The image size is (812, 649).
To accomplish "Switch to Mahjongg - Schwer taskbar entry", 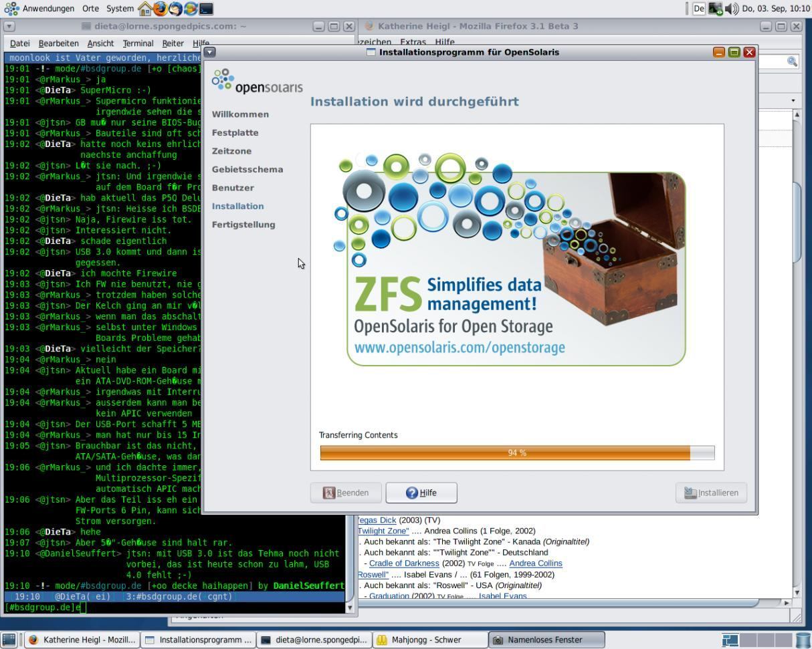I will [x=429, y=640].
